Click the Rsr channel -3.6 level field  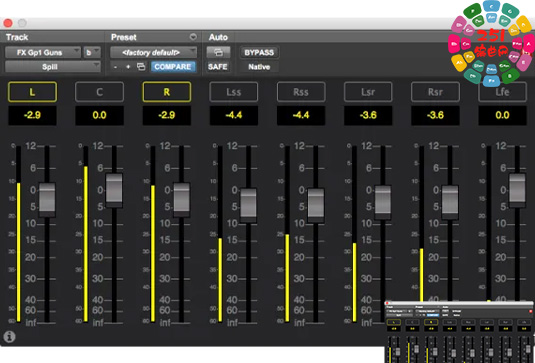[x=435, y=115]
